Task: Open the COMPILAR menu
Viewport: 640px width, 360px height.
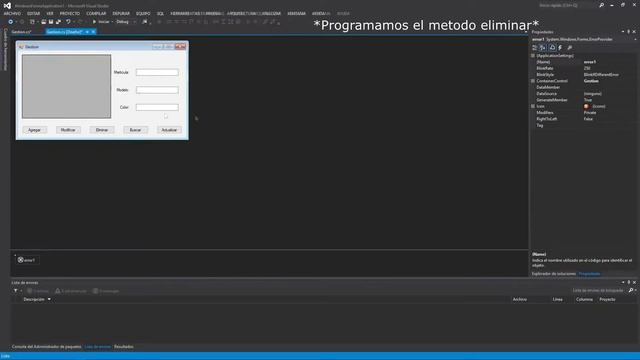Action: 96,13
